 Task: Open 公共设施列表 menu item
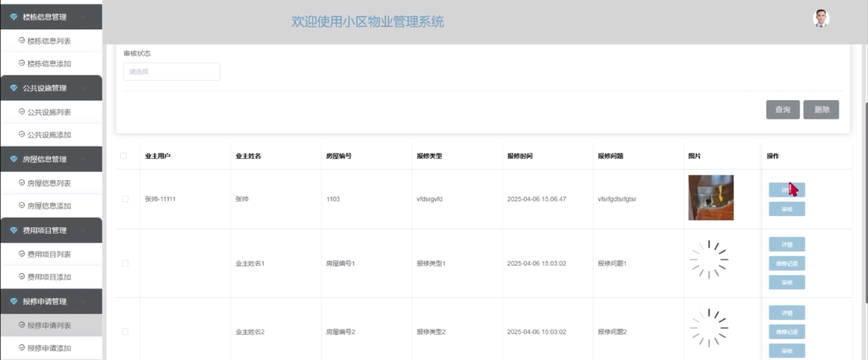(x=49, y=112)
